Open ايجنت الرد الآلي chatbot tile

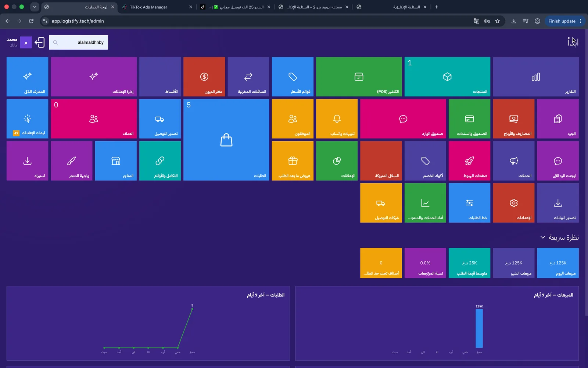coord(558,161)
